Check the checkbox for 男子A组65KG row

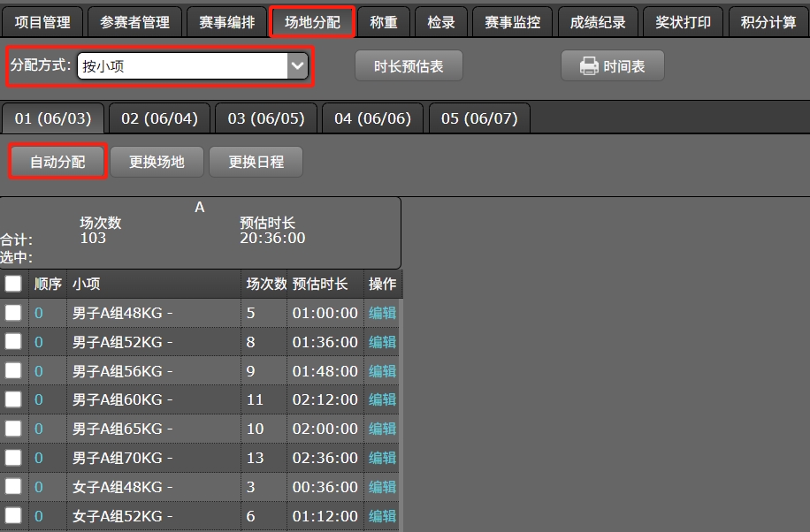click(x=12, y=429)
